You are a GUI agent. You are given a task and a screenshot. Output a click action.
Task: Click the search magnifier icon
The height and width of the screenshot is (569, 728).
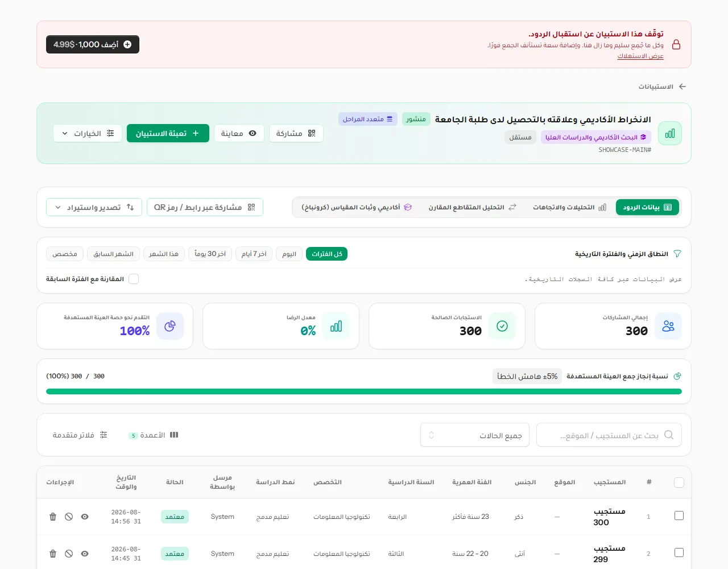669,435
